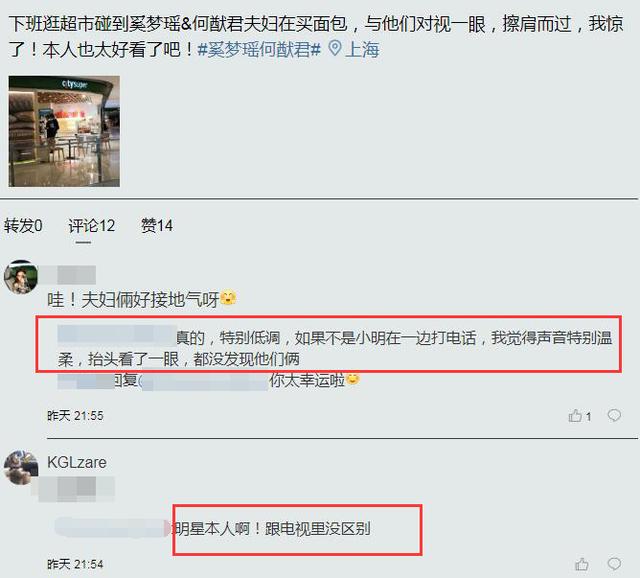Open the first commenter's avatar
Screen dimensions: 640x578
tap(21, 276)
